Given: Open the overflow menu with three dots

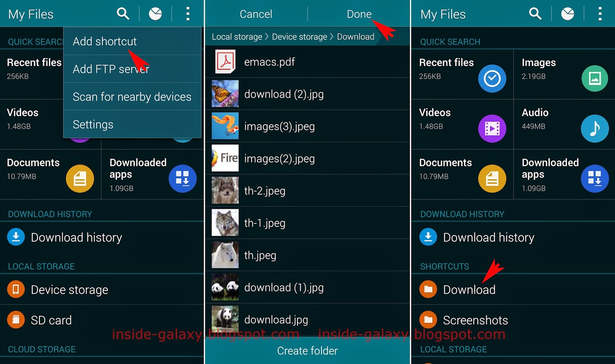Looking at the screenshot, I should click(x=188, y=13).
